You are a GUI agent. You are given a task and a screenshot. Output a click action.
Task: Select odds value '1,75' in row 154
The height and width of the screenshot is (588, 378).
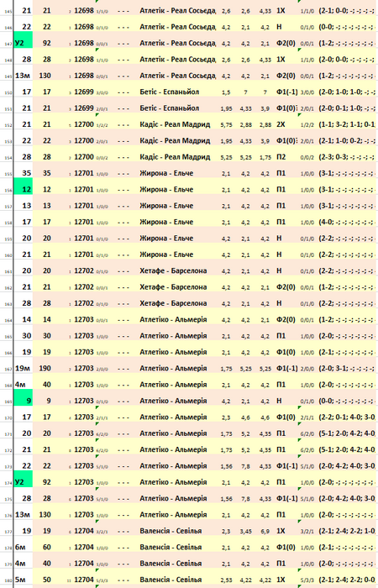[265, 158]
